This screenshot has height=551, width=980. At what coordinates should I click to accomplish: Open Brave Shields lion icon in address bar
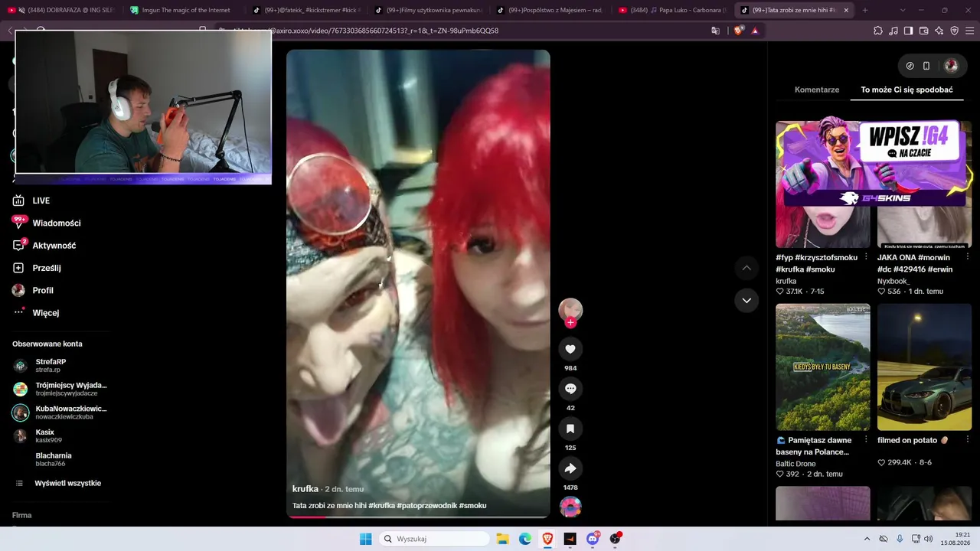[738, 31]
